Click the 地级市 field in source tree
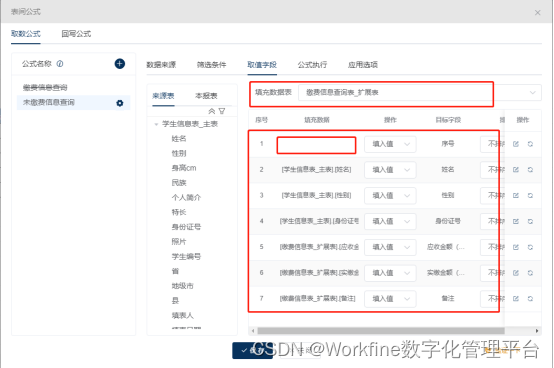This screenshot has height=368, width=554. 182,286
